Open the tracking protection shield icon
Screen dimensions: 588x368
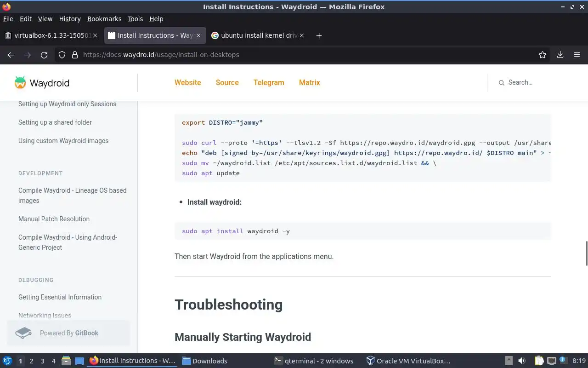coord(62,55)
